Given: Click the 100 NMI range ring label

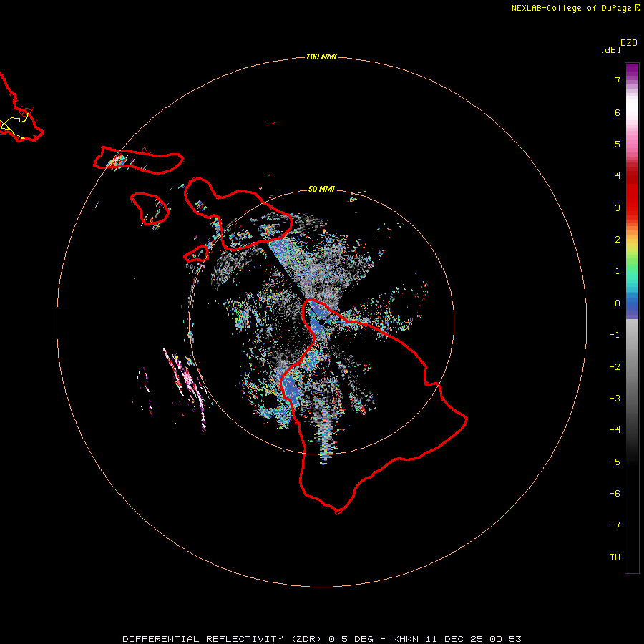Looking at the screenshot, I should [321, 57].
